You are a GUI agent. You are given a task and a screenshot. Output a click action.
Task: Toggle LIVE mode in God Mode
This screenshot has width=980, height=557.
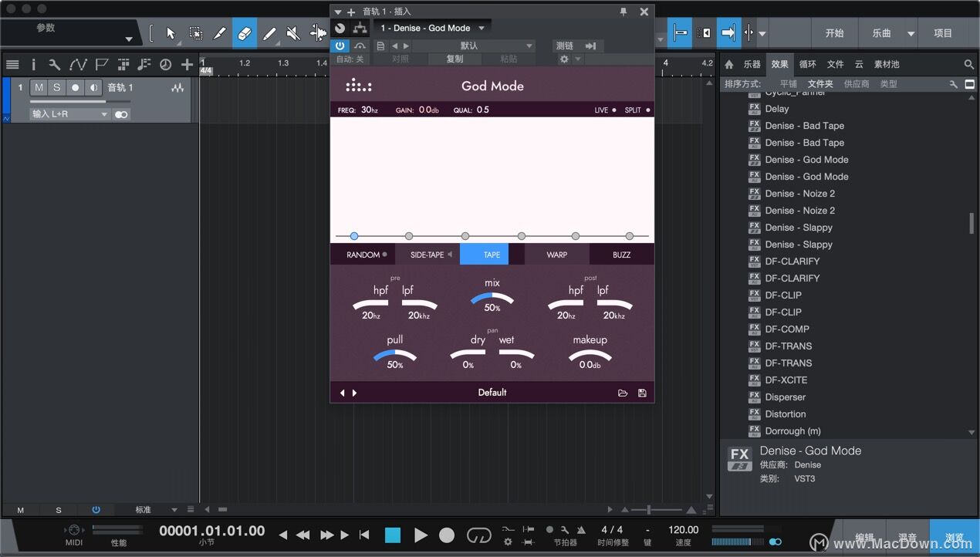(x=605, y=110)
